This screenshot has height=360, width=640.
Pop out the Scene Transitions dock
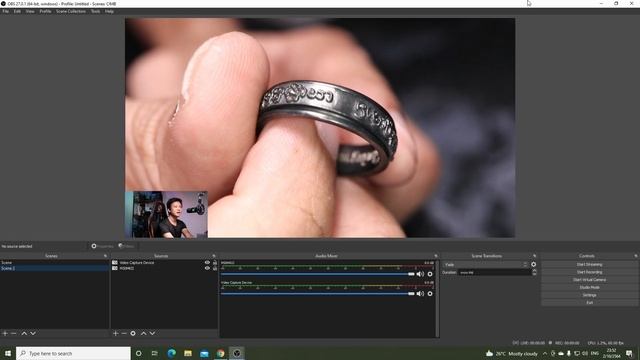point(534,256)
